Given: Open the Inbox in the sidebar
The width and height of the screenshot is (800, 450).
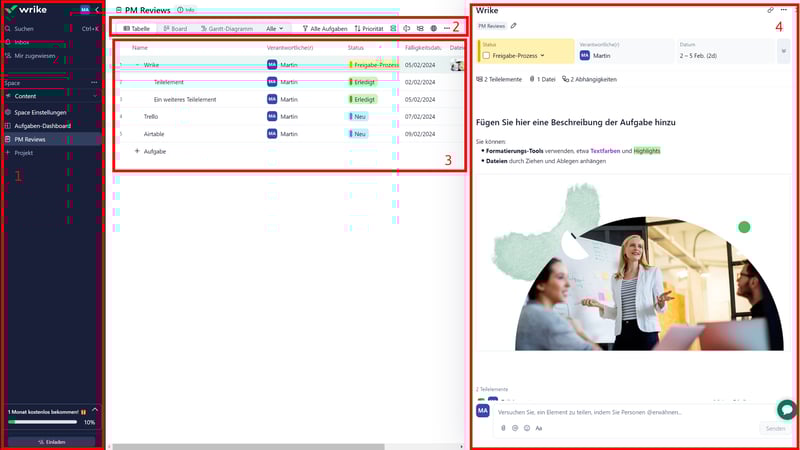Looking at the screenshot, I should 22,42.
